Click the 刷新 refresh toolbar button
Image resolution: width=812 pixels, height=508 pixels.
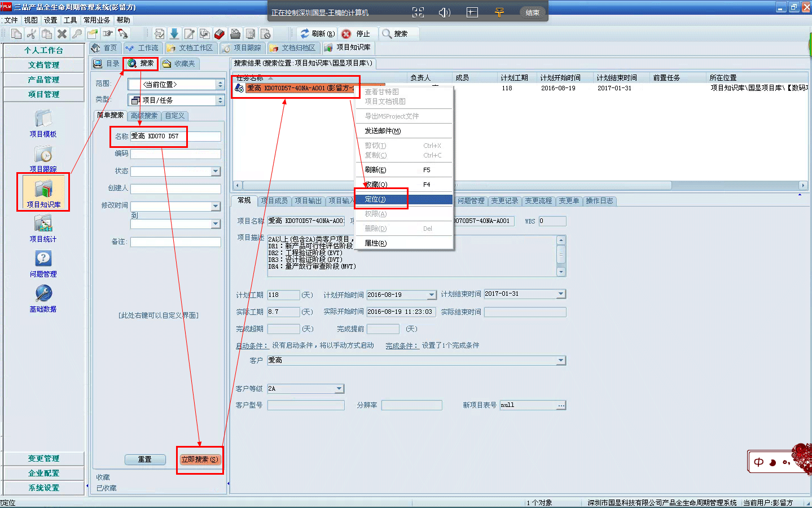click(x=318, y=34)
